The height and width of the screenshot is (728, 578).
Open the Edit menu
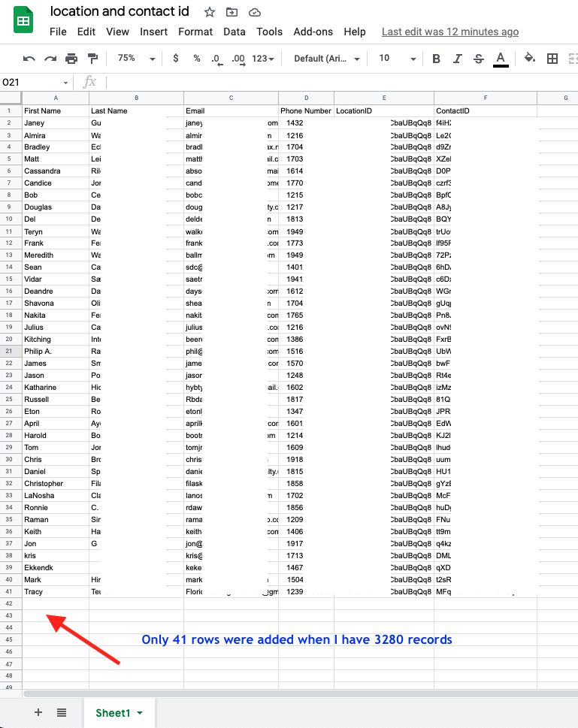coord(86,32)
